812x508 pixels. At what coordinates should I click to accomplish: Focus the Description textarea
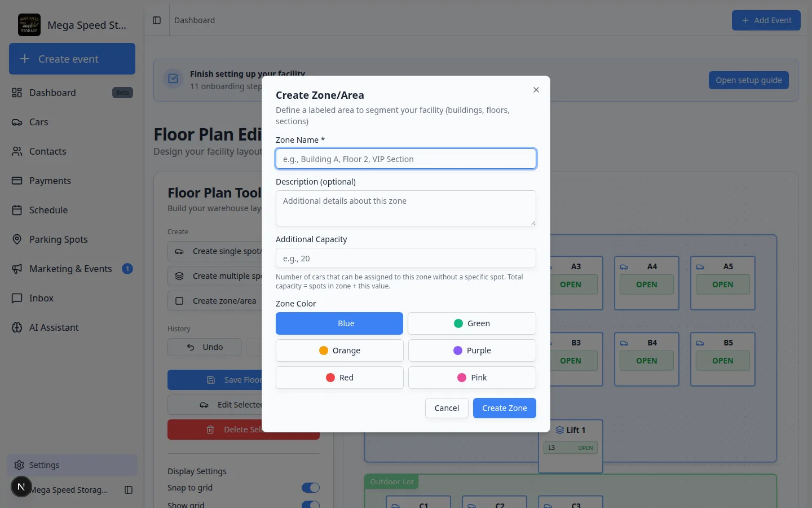point(406,208)
